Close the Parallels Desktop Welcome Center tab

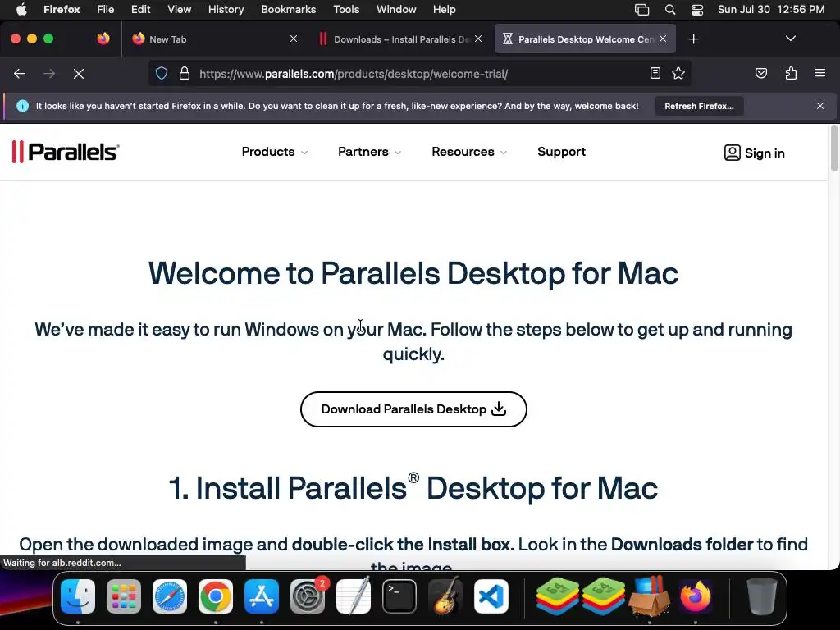tap(663, 39)
